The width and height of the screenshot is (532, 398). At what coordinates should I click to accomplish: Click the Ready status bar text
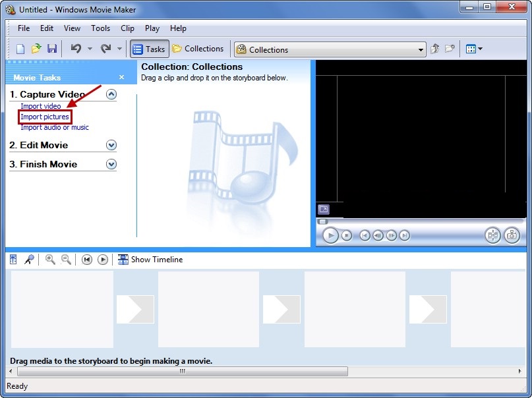click(17, 386)
